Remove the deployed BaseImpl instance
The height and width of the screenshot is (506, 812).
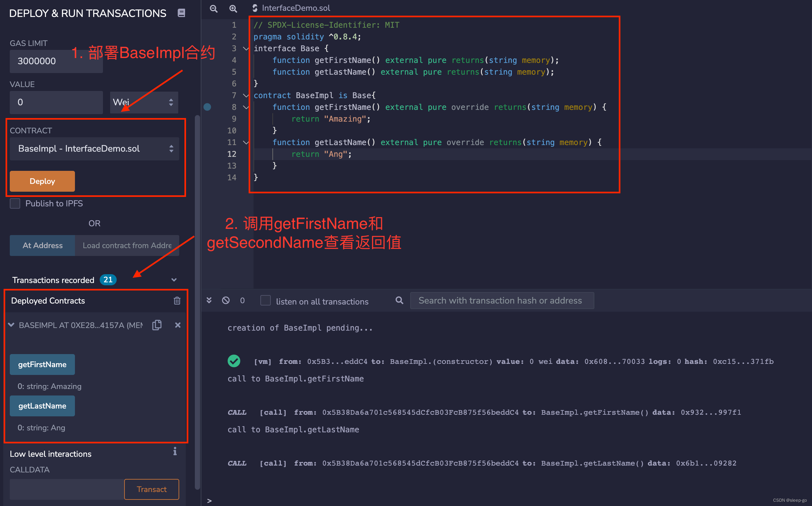(x=178, y=325)
